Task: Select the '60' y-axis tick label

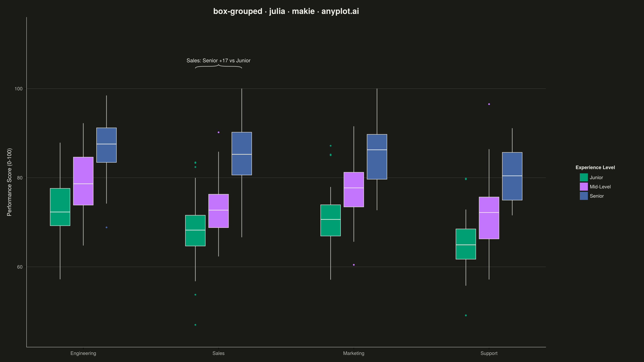Action: tap(20, 267)
